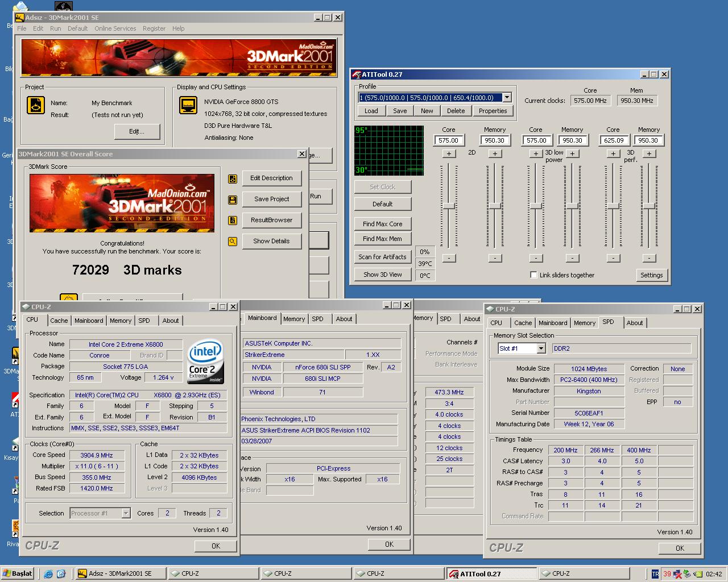Click minus below the 2D Memory slider
Image resolution: width=728 pixels, height=582 pixels.
click(x=495, y=258)
